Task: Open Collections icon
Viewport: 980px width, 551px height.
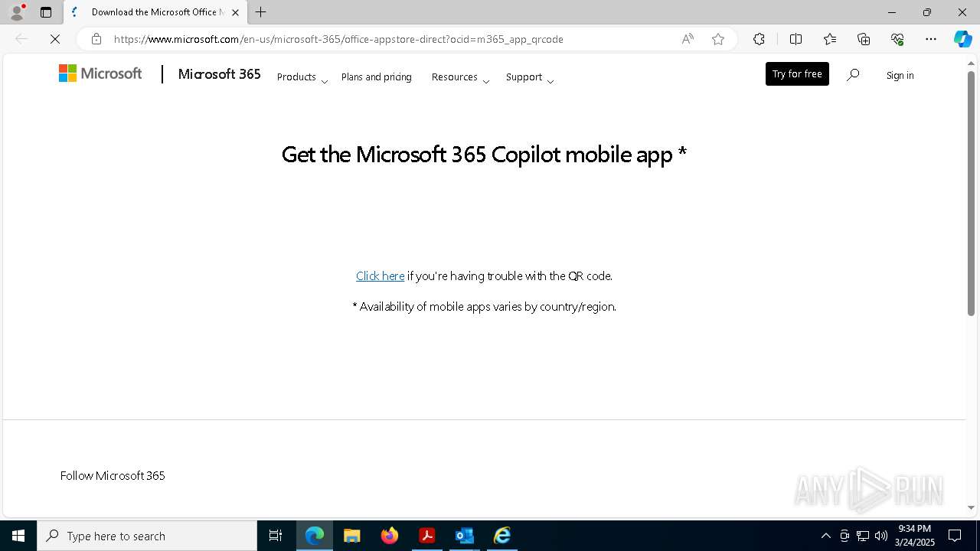Action: click(864, 39)
